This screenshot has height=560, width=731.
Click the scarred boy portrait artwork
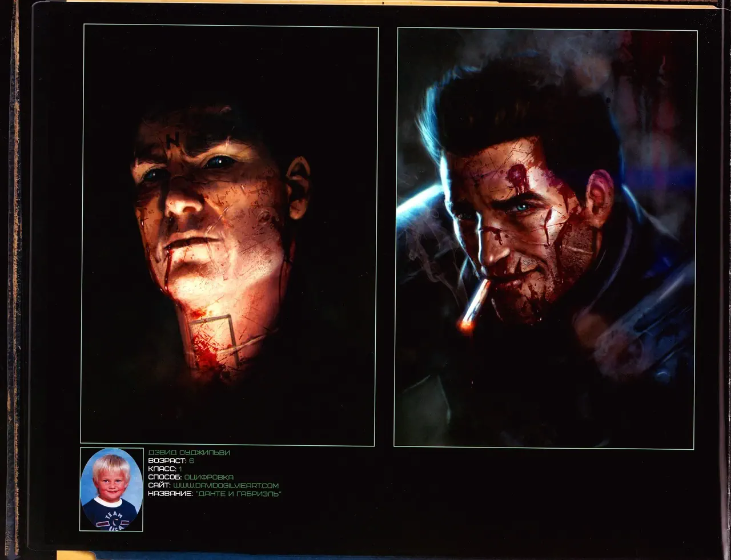(228, 235)
